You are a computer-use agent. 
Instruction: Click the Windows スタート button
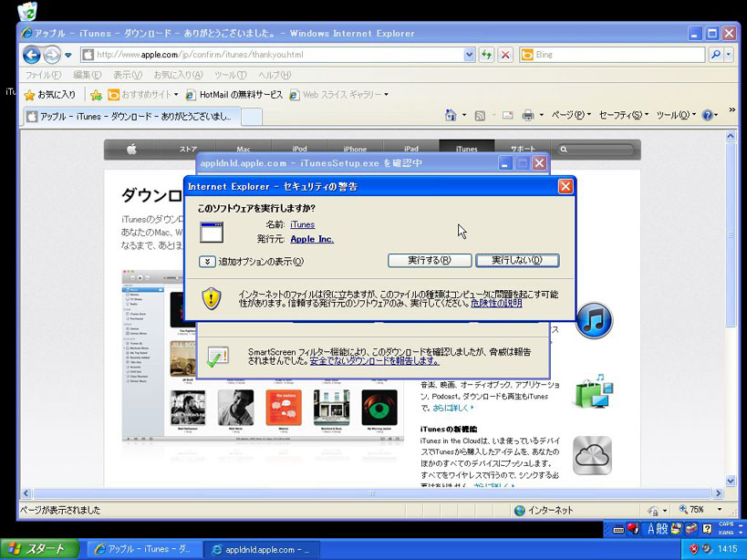coord(39,549)
